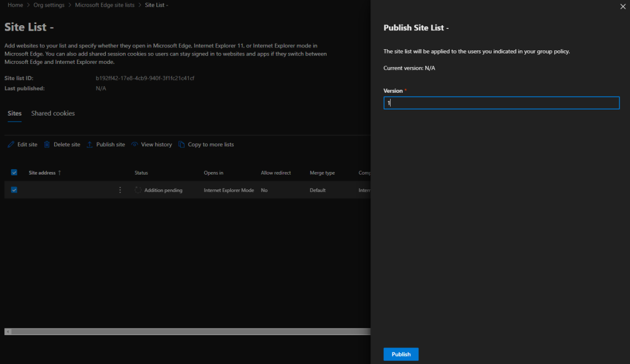Switch to the Sites tab
Screen dimensions: 630x364
coord(15,113)
